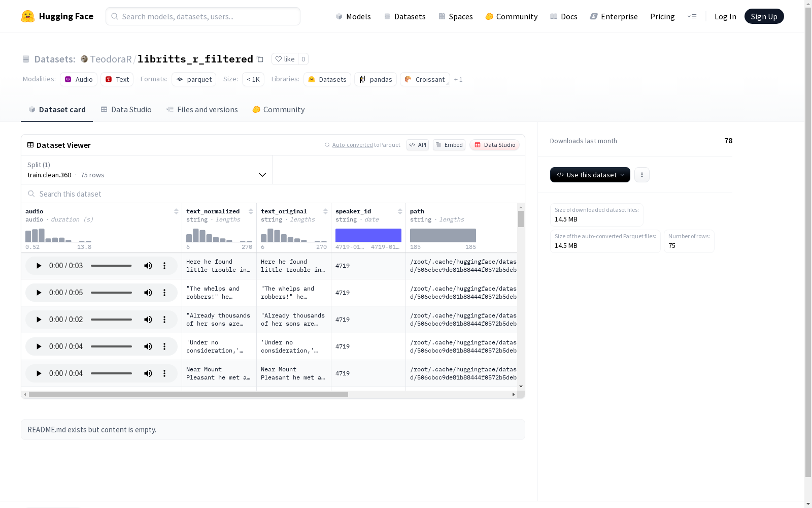The image size is (812, 508).
Task: Mute the "Near Mount Pleasant" row audio
Action: tap(148, 373)
